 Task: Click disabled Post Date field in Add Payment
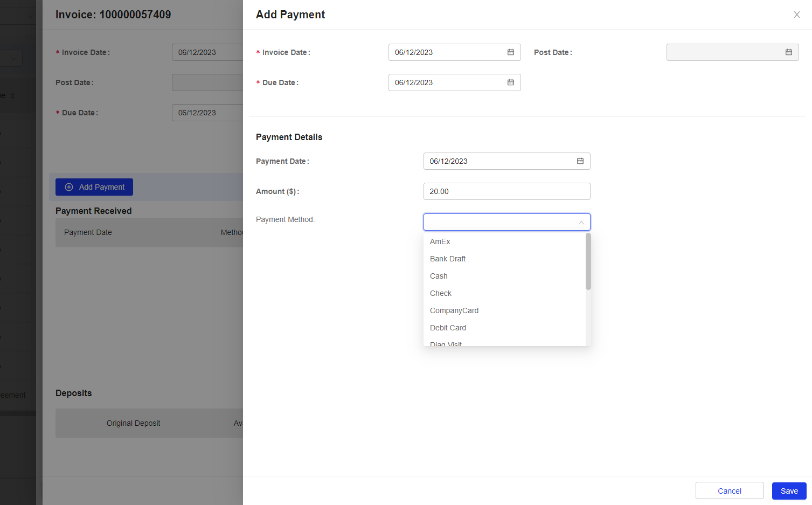[x=733, y=52]
